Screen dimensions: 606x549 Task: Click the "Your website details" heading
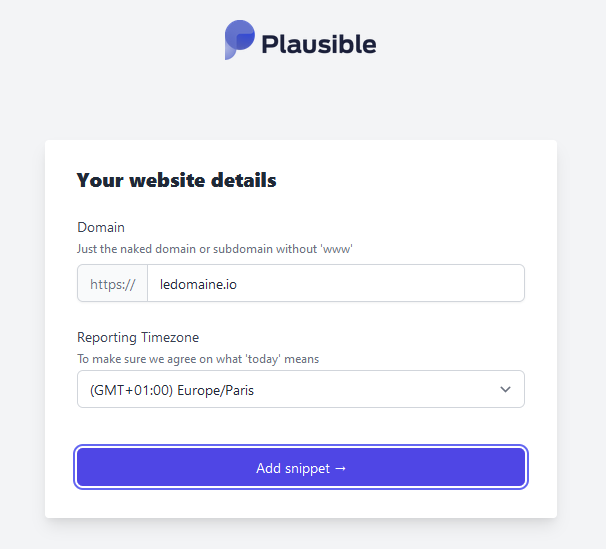coord(176,181)
